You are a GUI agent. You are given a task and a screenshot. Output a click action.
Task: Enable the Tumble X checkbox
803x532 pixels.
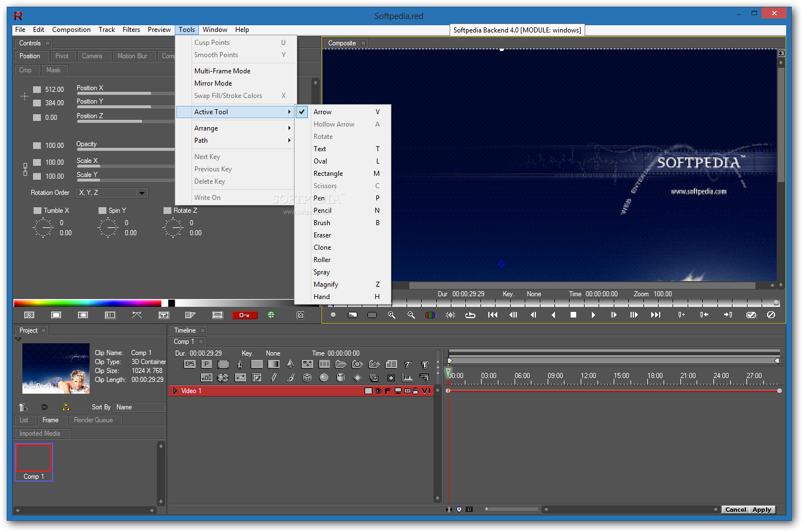click(x=38, y=211)
